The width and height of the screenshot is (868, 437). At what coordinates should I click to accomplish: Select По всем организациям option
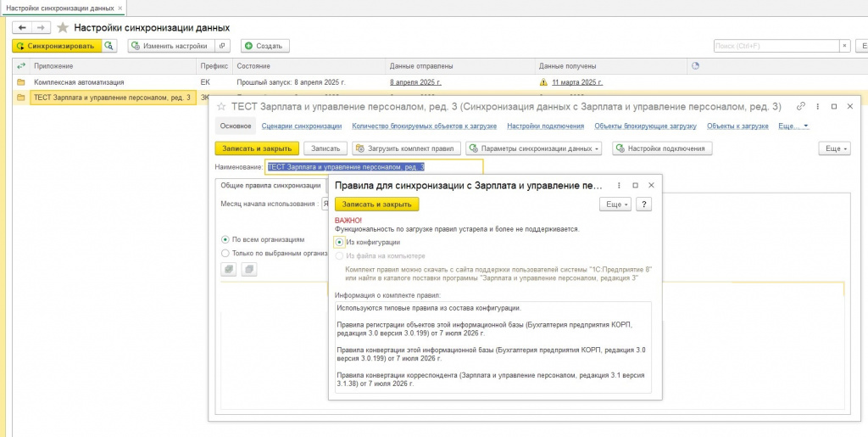point(225,240)
